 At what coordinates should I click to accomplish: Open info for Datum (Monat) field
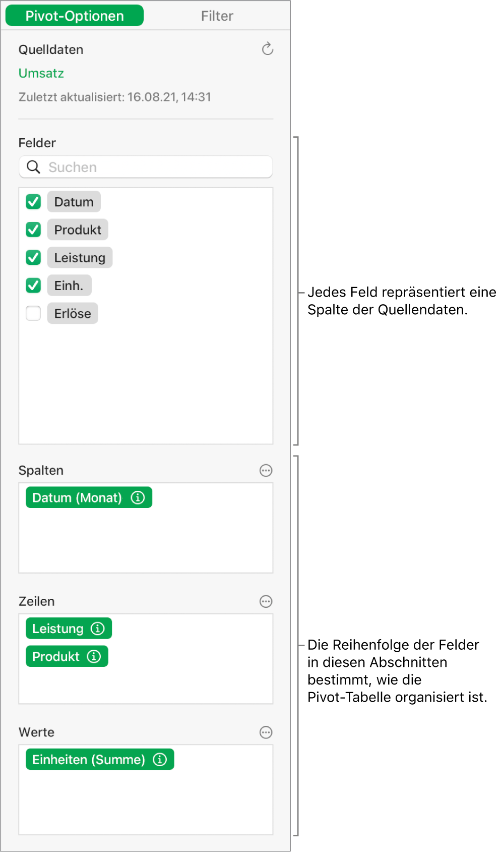(x=138, y=498)
